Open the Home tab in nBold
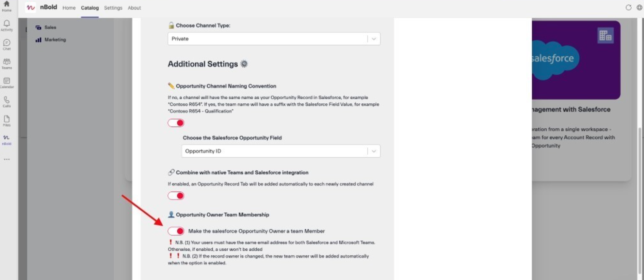 point(69,8)
